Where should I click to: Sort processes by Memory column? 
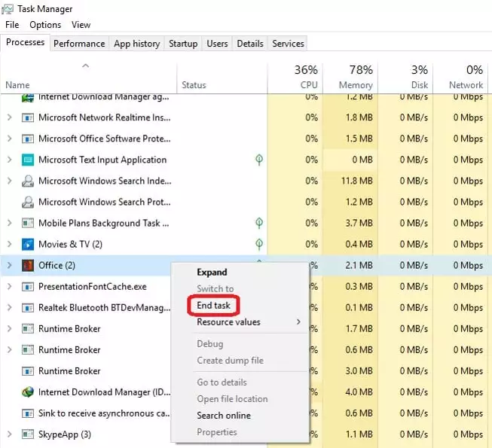point(350,78)
